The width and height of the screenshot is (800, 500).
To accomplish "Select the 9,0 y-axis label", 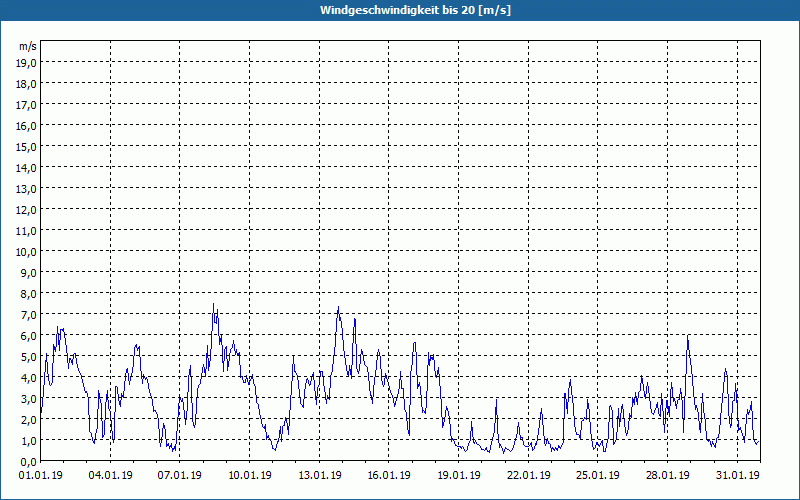I will click(x=30, y=272).
